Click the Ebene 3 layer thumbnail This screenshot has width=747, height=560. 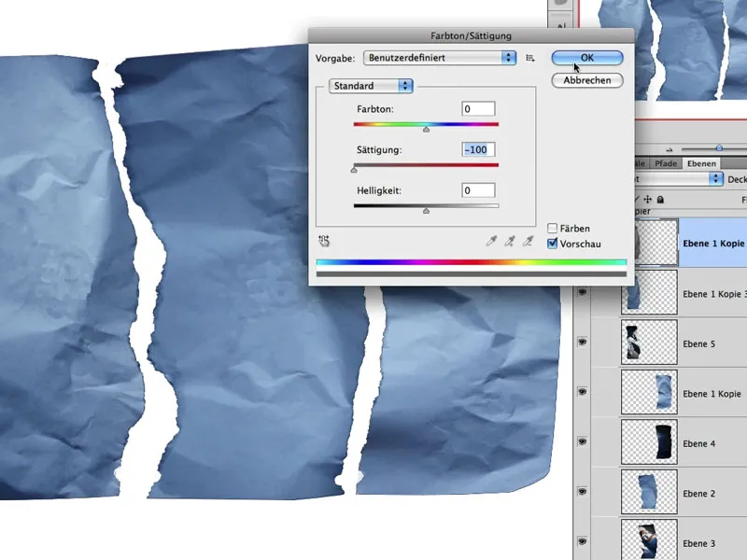click(x=649, y=541)
